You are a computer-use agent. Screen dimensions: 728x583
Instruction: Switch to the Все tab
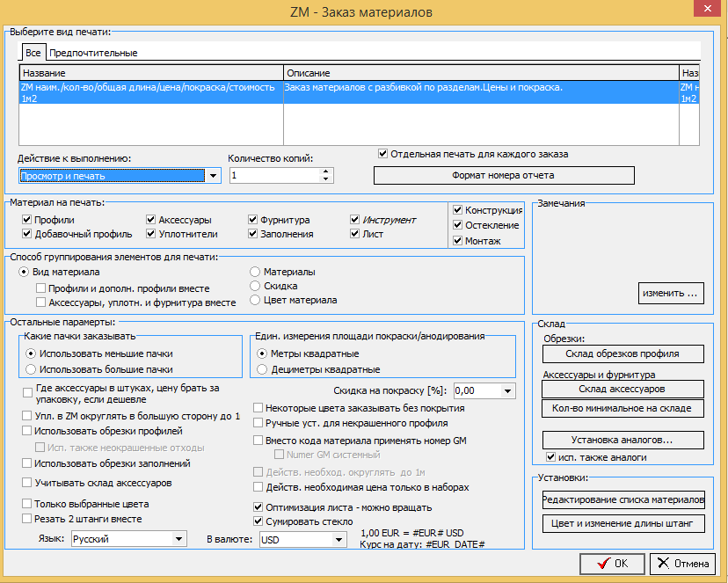point(33,53)
